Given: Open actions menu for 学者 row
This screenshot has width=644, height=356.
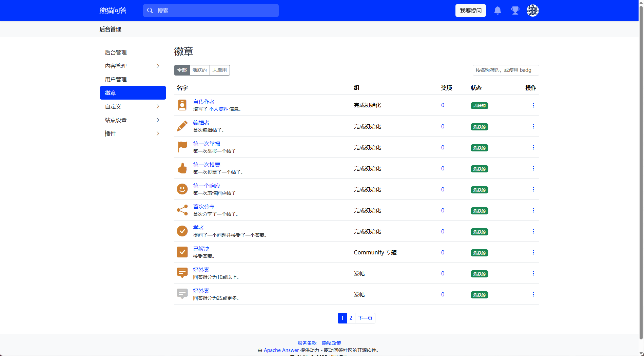Looking at the screenshot, I should pos(533,231).
